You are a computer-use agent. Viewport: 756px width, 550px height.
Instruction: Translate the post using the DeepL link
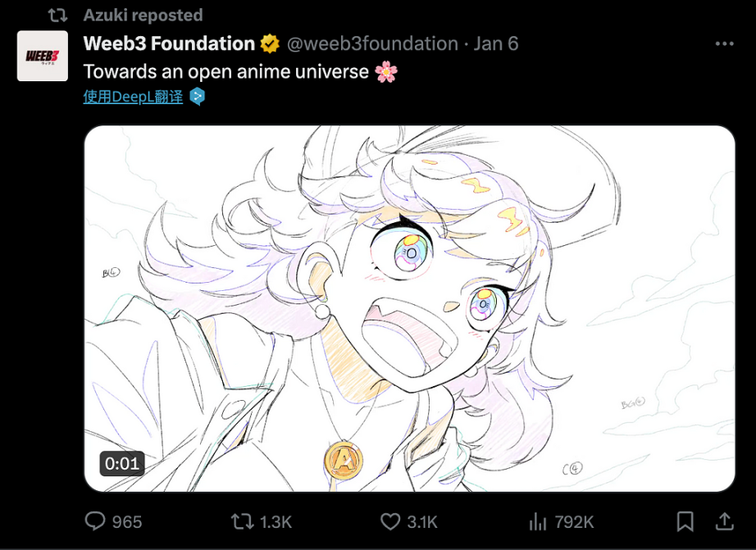(x=133, y=97)
